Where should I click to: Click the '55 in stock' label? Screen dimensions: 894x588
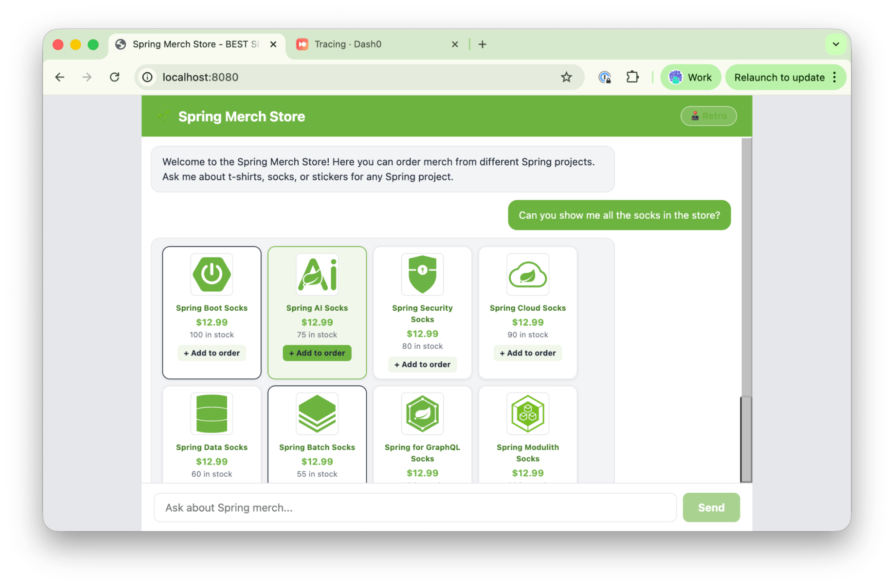pyautogui.click(x=317, y=474)
